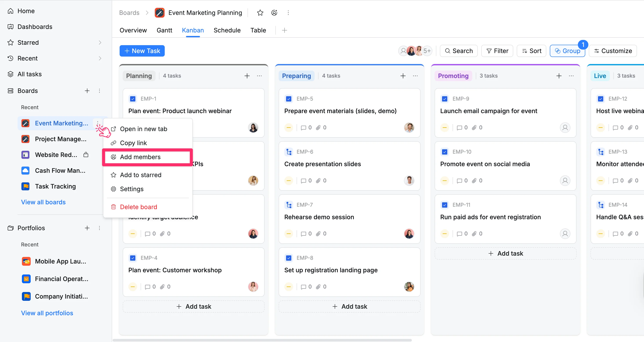Click Add task under Promoting column

(x=506, y=253)
